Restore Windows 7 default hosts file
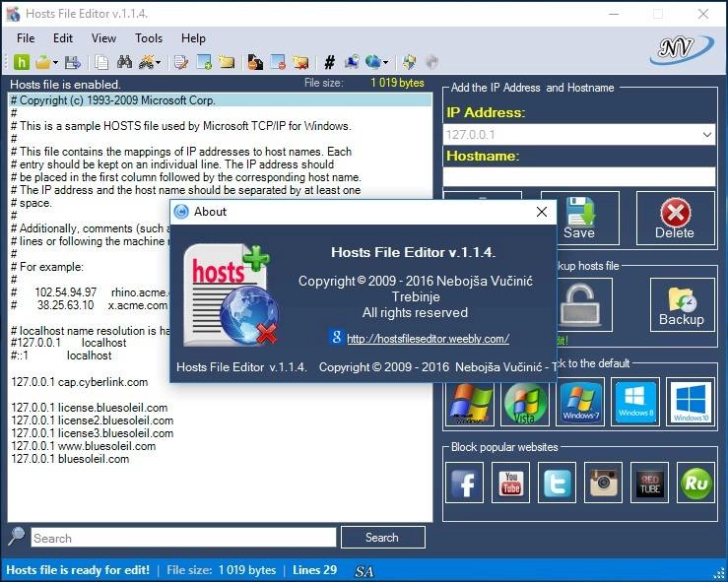Viewport: 728px width, 582px height. (580, 402)
